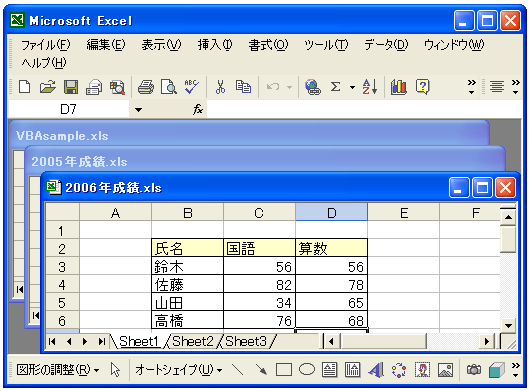The width and height of the screenshot is (531, 391).
Task: Expand formatting toolbar options chevron
Action: tap(515, 87)
